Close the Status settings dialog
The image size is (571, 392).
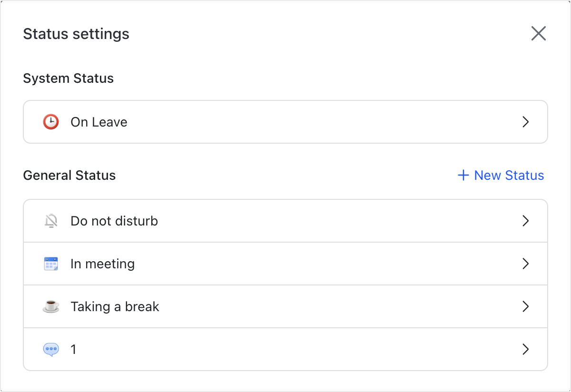pos(538,34)
